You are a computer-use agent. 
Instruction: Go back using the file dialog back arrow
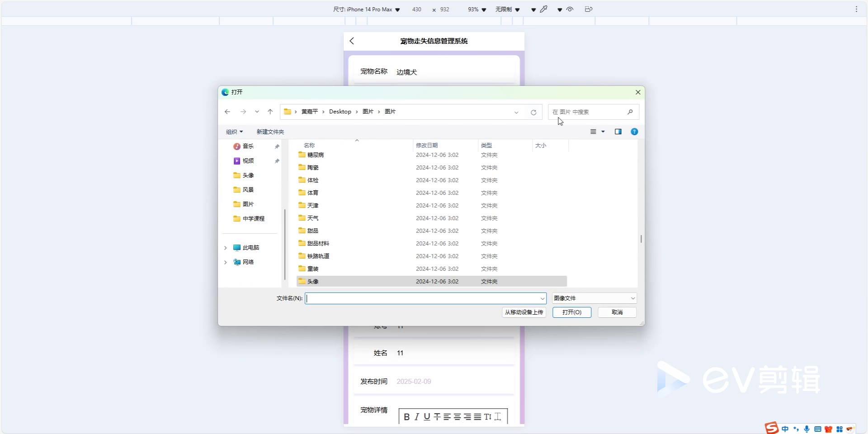[227, 112]
